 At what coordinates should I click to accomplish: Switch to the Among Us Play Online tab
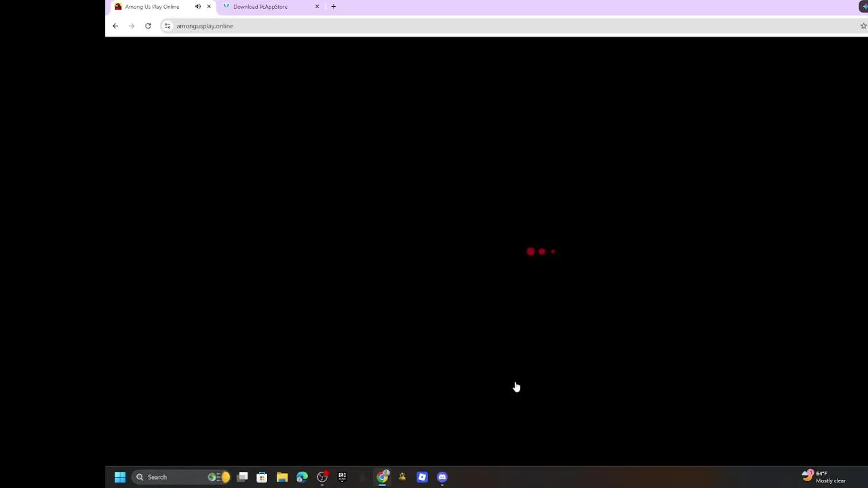coord(152,7)
